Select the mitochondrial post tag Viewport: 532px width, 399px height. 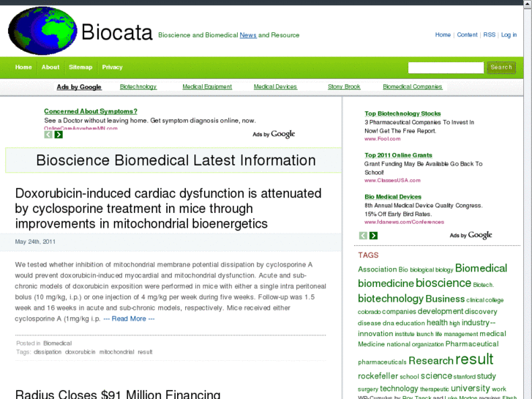[116, 352]
